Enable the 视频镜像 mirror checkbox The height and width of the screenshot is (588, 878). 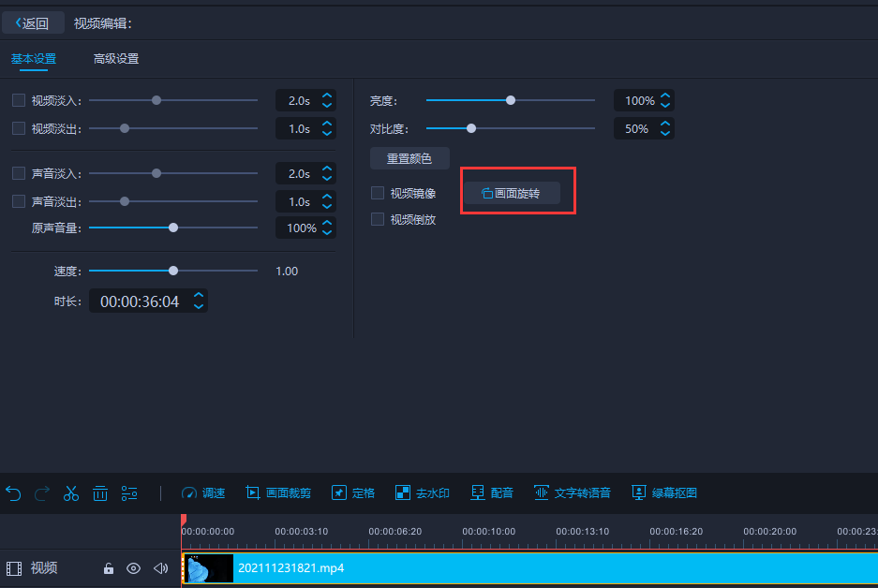coord(378,193)
